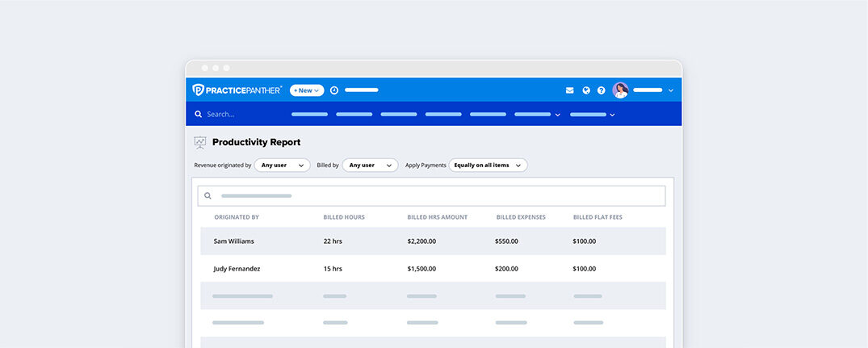The image size is (868, 348).
Task: Click the 22 hrs cell
Action: point(333,241)
